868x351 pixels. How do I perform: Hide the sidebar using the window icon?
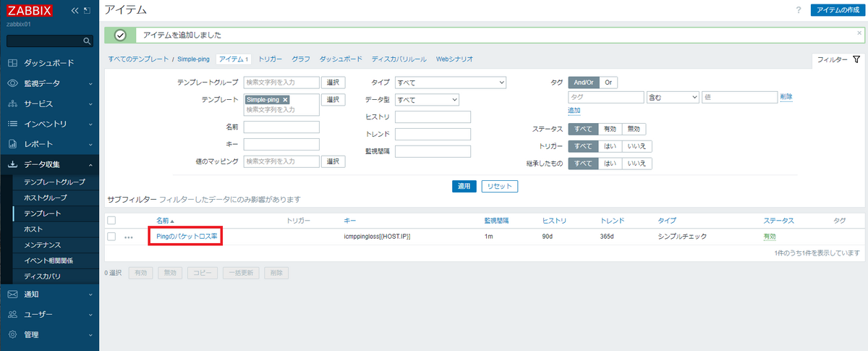point(87,11)
